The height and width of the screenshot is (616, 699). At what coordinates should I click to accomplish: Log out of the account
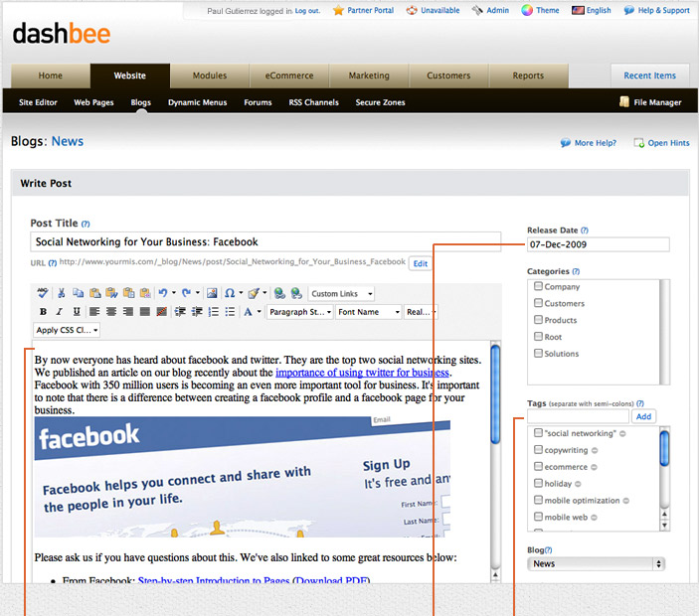[x=307, y=11]
